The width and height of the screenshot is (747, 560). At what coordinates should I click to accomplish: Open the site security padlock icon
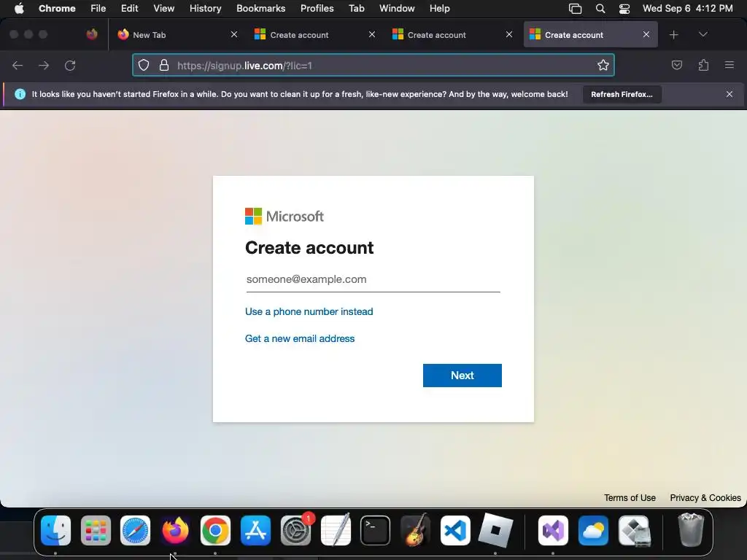164,65
